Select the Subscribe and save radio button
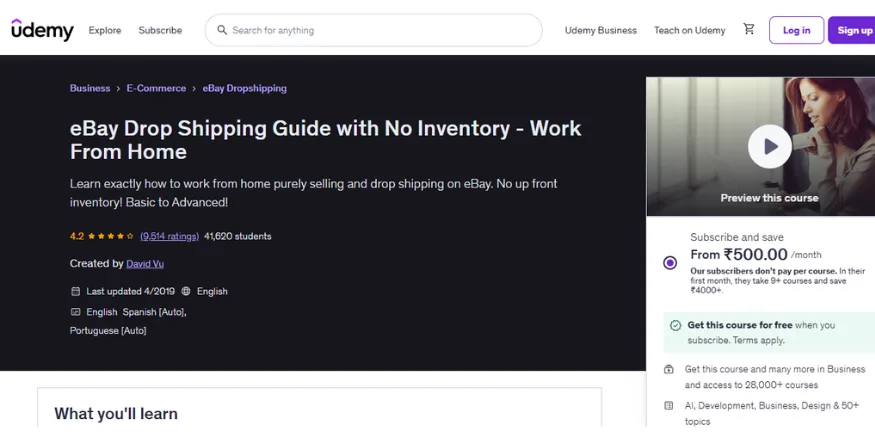Image resolution: width=875 pixels, height=438 pixels. point(670,263)
